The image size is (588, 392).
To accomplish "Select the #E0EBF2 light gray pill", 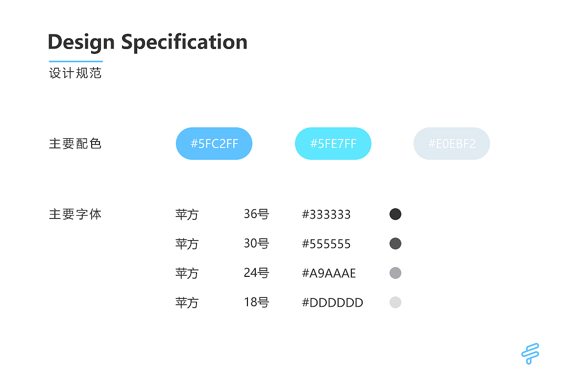I will click(452, 144).
